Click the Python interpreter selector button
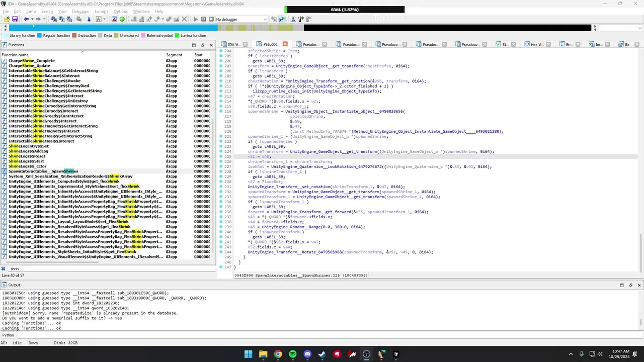644x362 pixels. (9, 335)
